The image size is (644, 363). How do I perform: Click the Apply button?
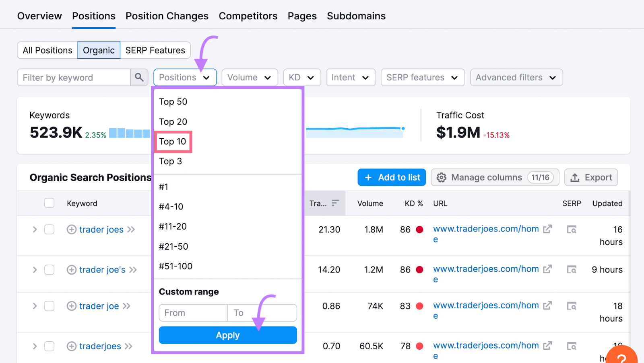(228, 335)
